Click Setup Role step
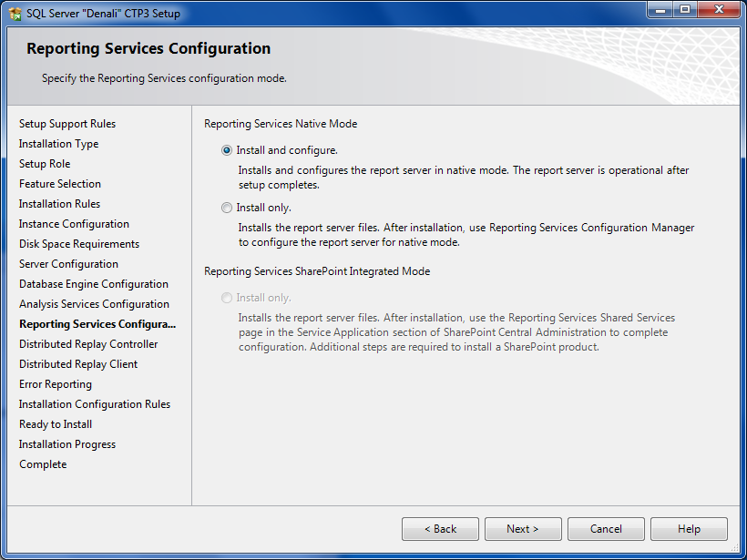The height and width of the screenshot is (560, 747). coord(45,164)
